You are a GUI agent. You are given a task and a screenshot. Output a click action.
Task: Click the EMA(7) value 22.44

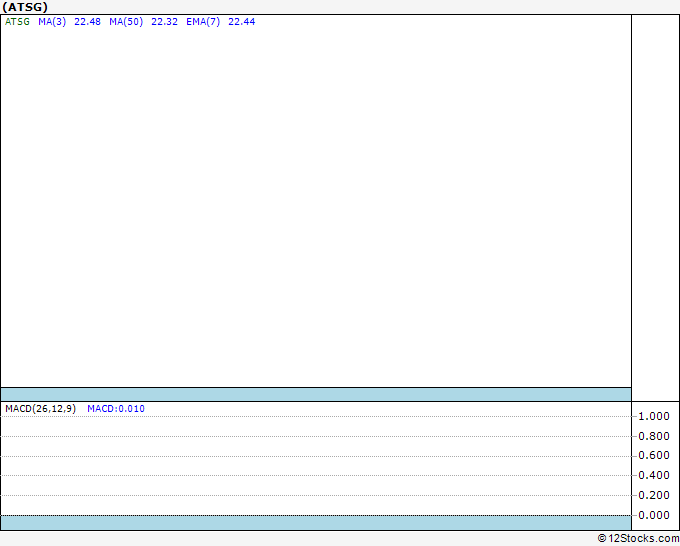(242, 22)
